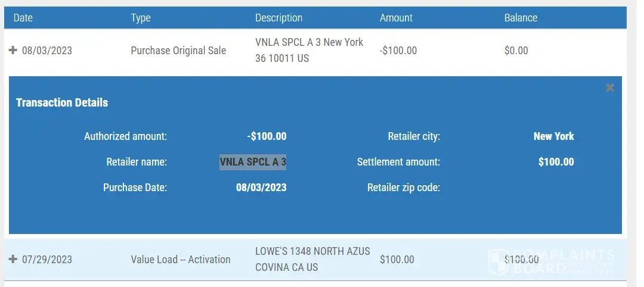Click the Type column header
The width and height of the screenshot is (644, 287).
(140, 18)
